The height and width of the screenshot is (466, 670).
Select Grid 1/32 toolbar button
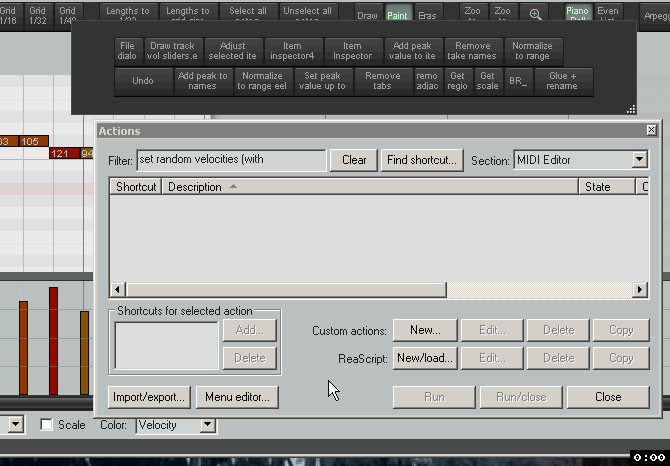pyautogui.click(x=38, y=15)
